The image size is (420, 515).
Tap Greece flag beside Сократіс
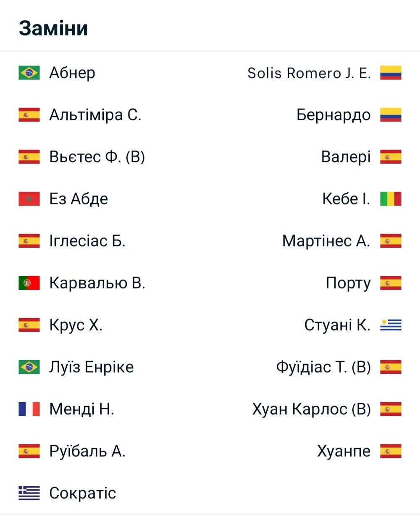pos(29,493)
